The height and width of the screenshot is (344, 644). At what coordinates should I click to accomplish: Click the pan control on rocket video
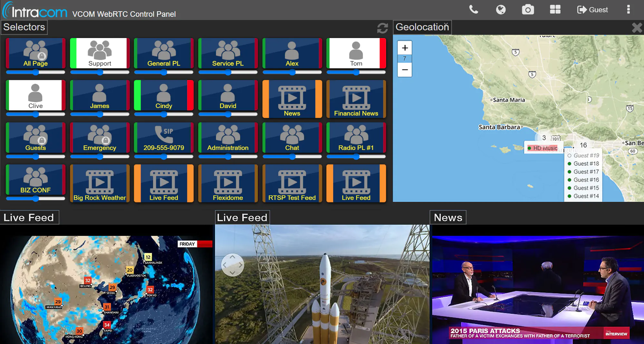coord(232,265)
